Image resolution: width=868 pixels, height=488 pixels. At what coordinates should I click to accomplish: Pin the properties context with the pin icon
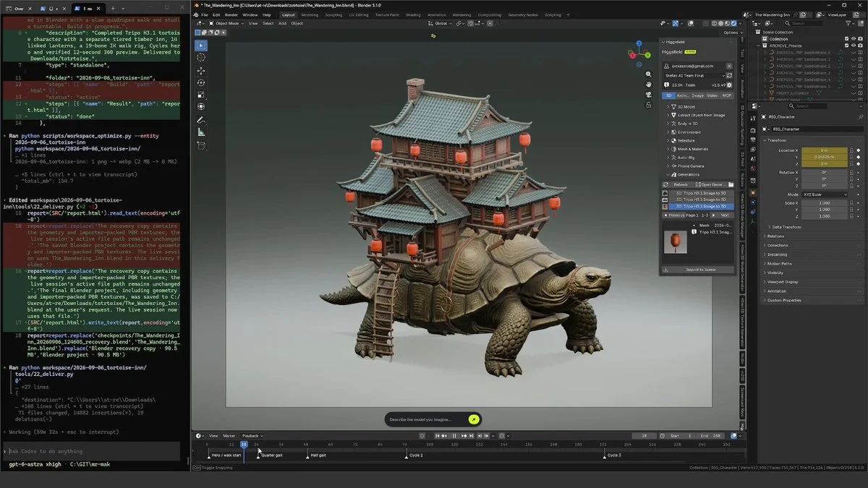click(860, 117)
